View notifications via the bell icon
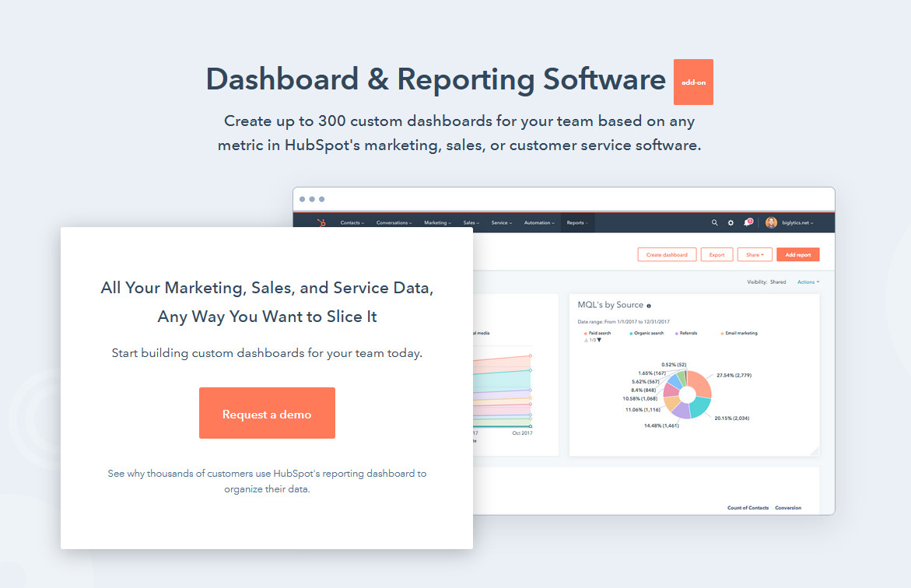Screen dimensions: 911x588 click(x=748, y=222)
